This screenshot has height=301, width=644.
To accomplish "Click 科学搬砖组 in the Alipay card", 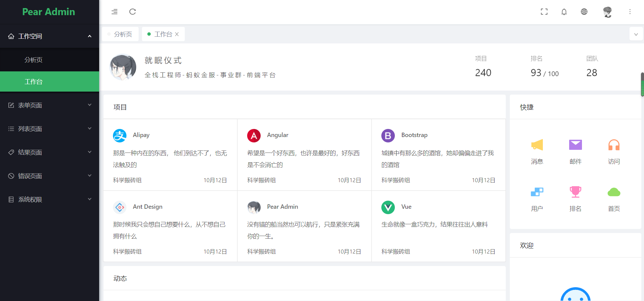I will point(127,180).
